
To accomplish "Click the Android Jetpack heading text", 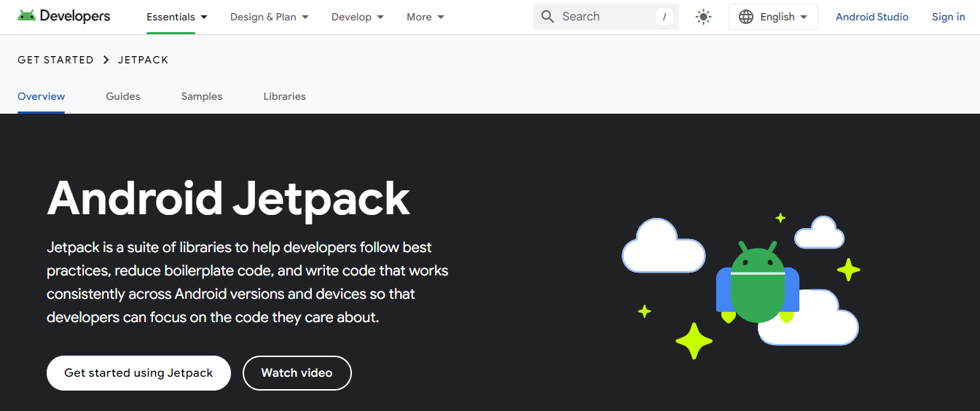I will 229,198.
